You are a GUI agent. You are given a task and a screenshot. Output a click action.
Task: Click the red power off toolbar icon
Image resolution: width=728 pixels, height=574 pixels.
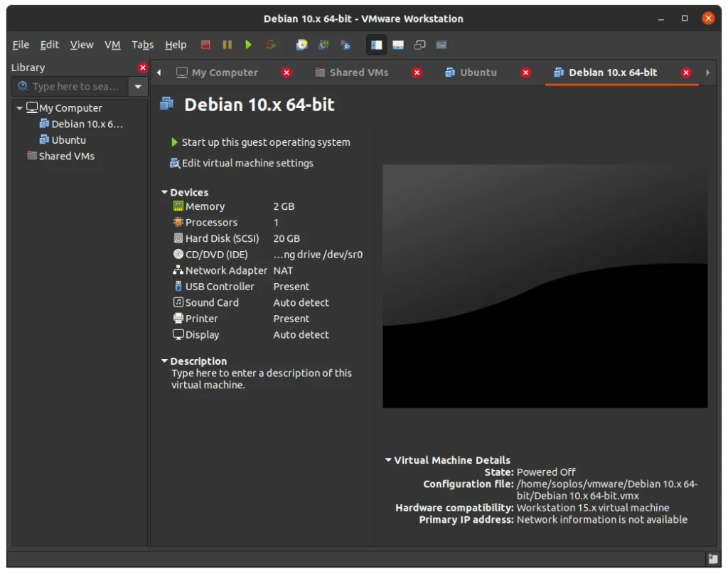click(205, 45)
